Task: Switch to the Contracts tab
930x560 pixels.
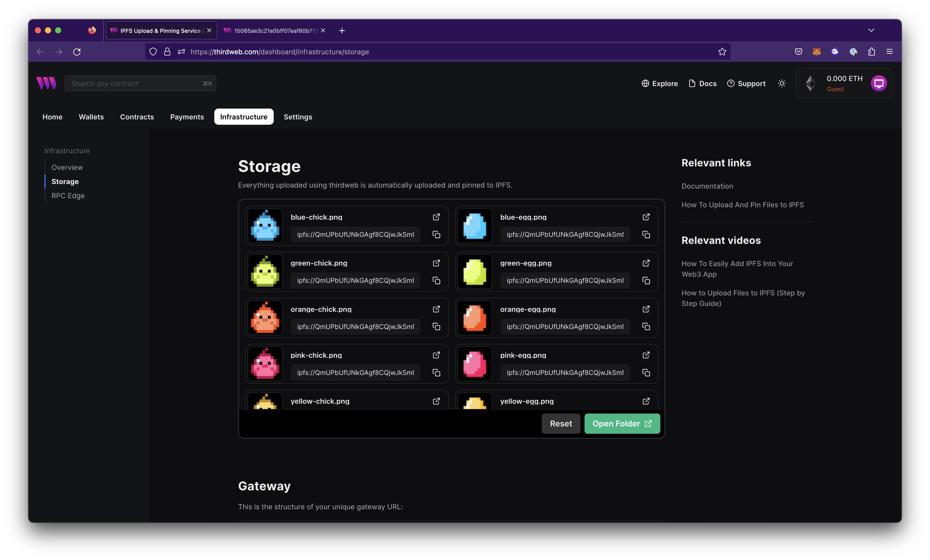Action: tap(137, 117)
